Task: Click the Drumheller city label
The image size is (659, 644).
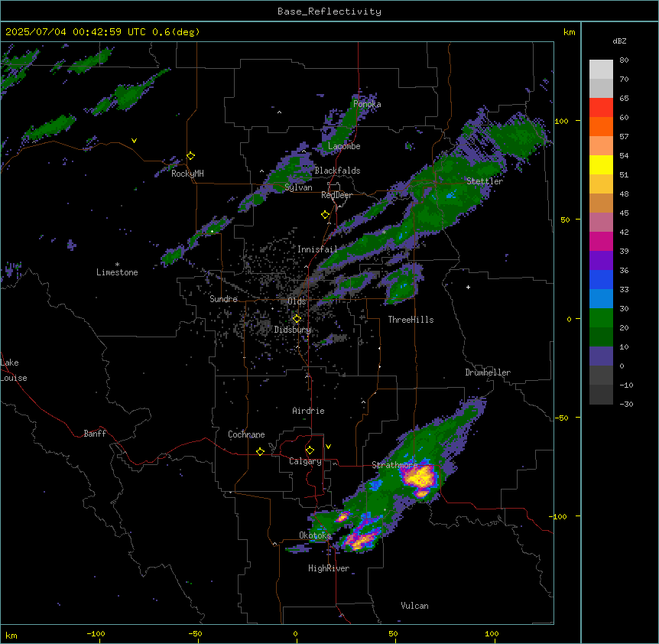Action: [488, 372]
